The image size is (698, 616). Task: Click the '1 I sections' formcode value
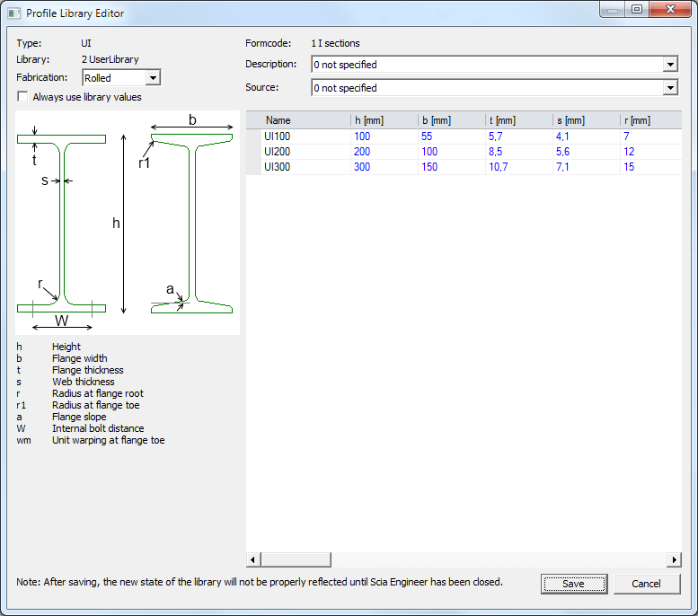335,43
